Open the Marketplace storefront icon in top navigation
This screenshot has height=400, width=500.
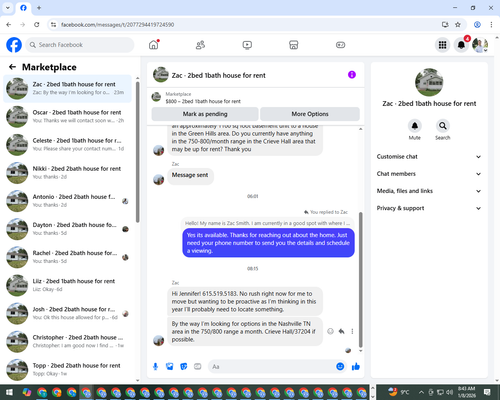294,45
